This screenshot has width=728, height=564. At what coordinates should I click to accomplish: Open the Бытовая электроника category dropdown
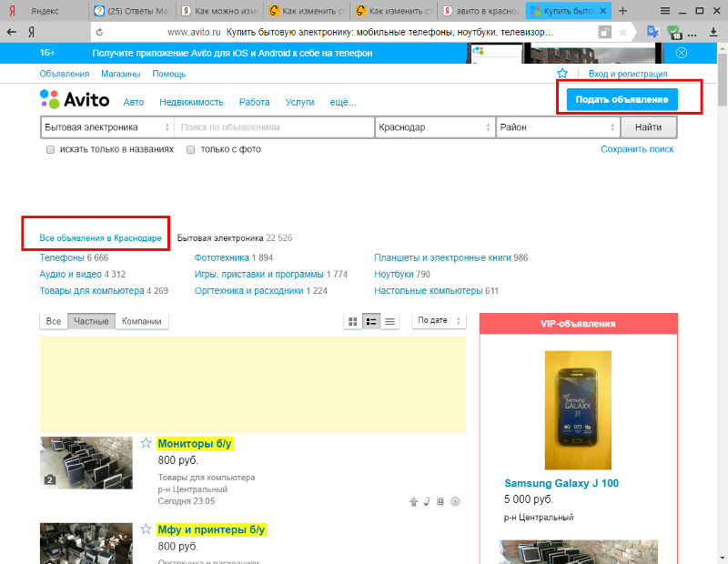point(107,127)
